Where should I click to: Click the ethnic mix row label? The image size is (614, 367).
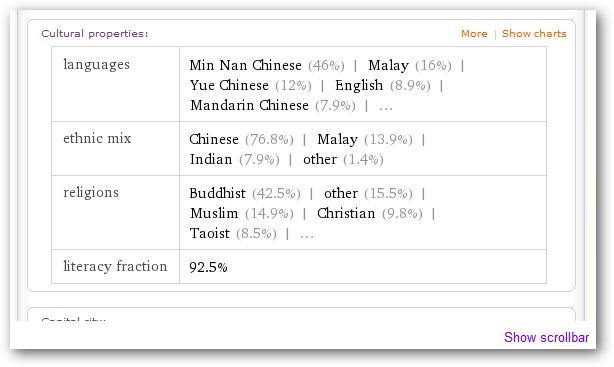(x=97, y=138)
